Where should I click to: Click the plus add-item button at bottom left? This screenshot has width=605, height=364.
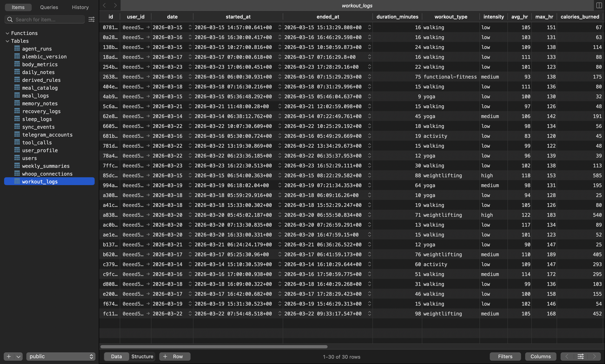tap(9, 356)
